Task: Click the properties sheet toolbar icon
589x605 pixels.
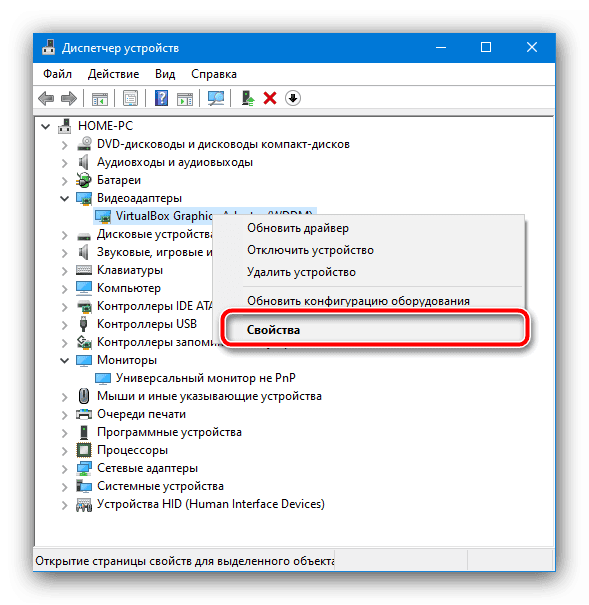Action: point(130,98)
